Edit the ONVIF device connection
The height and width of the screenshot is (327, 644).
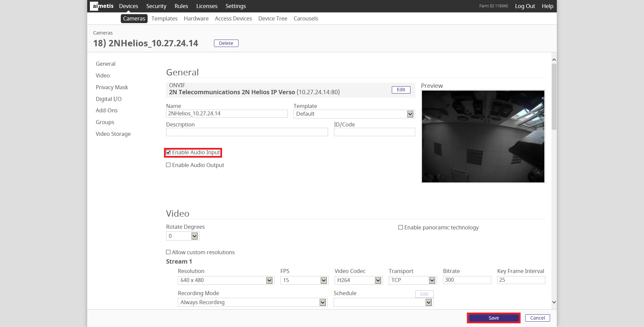(x=401, y=90)
